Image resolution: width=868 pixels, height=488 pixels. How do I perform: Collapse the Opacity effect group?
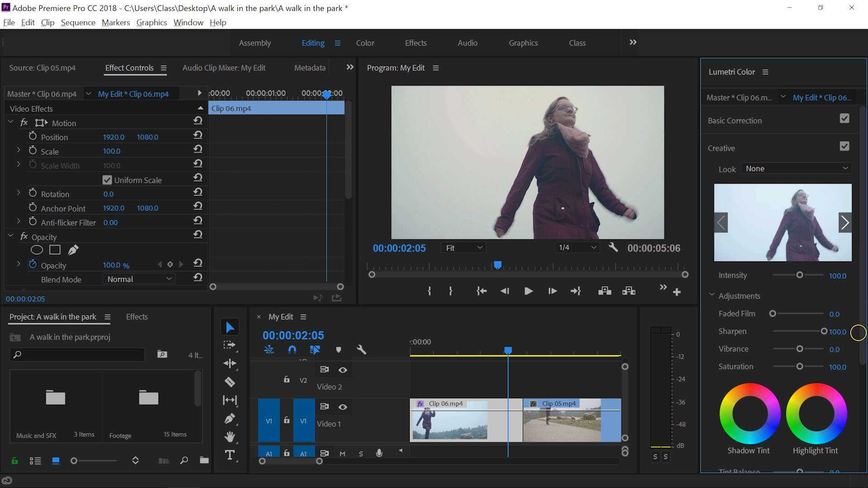coord(11,235)
